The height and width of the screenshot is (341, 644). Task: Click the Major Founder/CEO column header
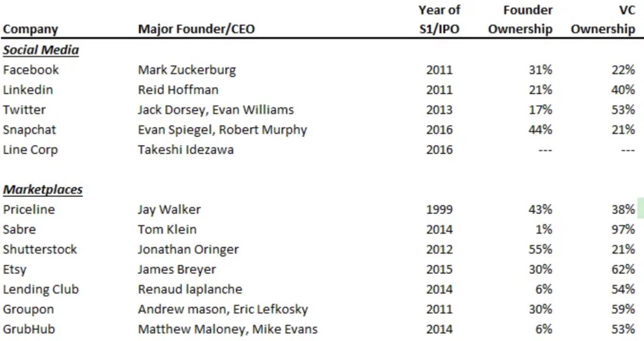196,29
